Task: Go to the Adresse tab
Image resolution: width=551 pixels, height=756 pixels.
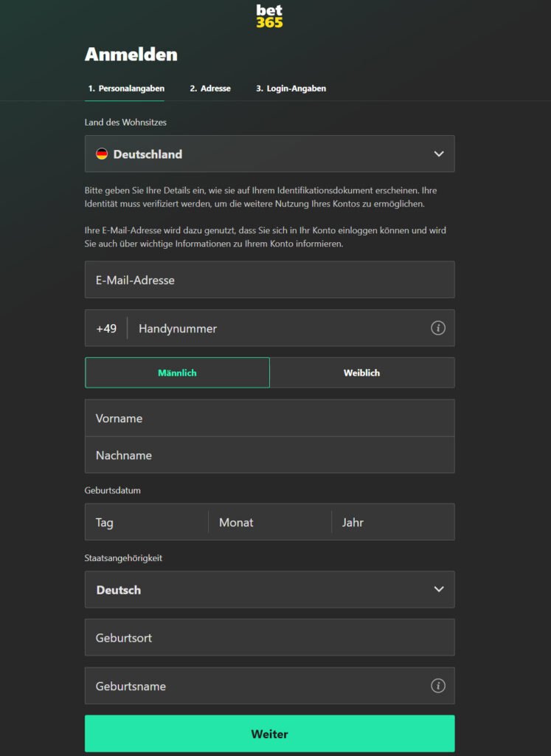Action: pyautogui.click(x=209, y=89)
